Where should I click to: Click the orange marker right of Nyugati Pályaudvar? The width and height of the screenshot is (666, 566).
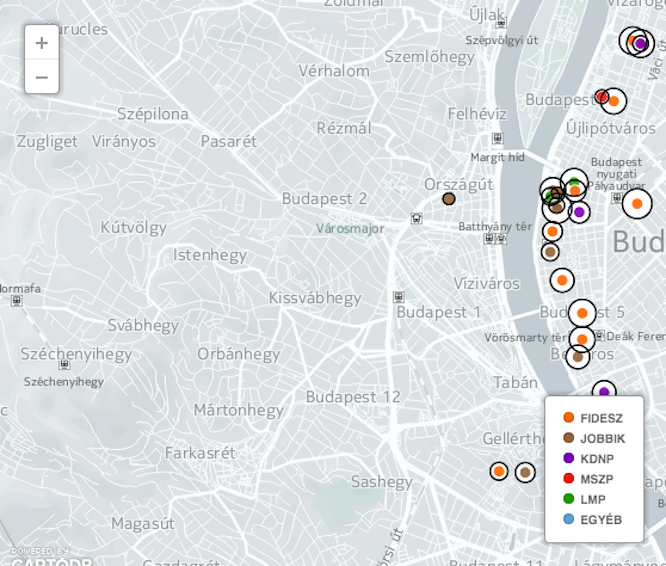coord(637,204)
